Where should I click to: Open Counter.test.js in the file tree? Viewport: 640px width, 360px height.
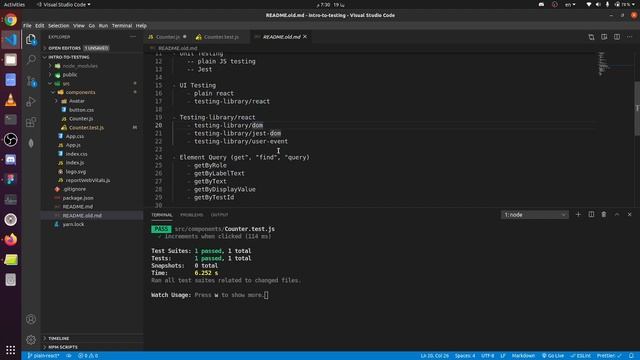click(86, 127)
